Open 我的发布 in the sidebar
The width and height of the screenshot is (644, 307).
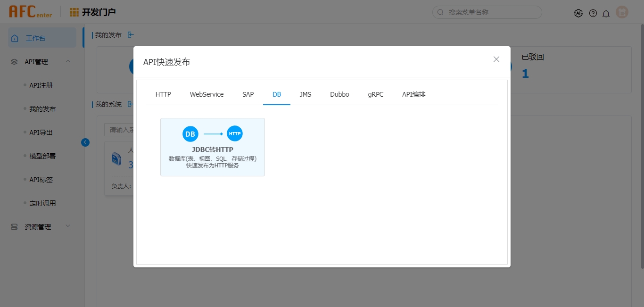(42, 109)
